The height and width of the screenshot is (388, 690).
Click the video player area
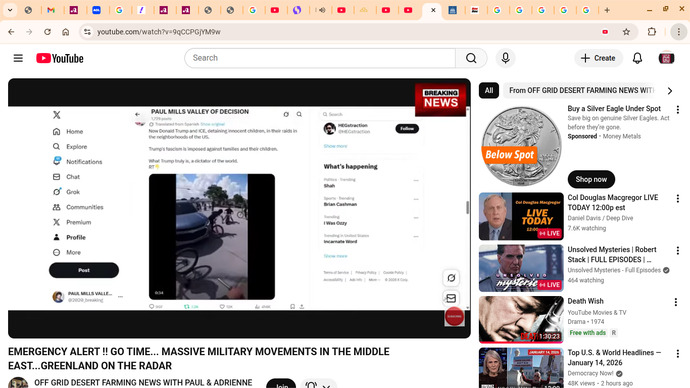239,208
